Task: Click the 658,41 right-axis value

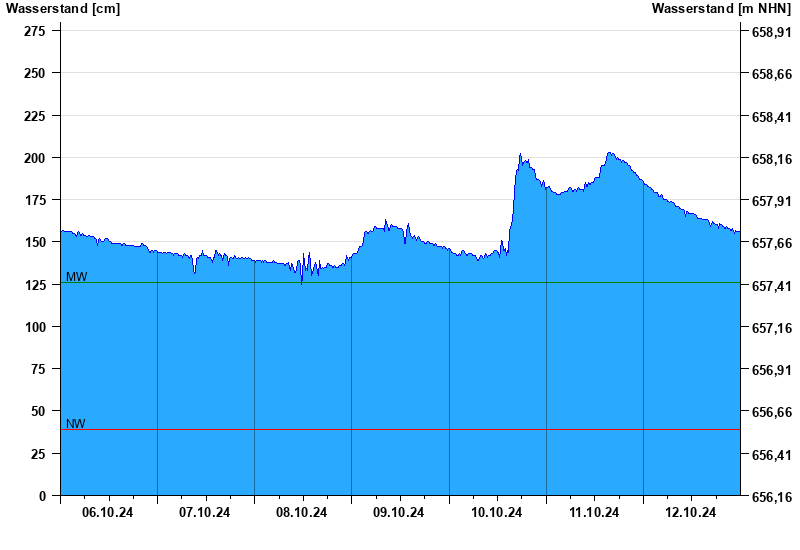Action: point(772,117)
